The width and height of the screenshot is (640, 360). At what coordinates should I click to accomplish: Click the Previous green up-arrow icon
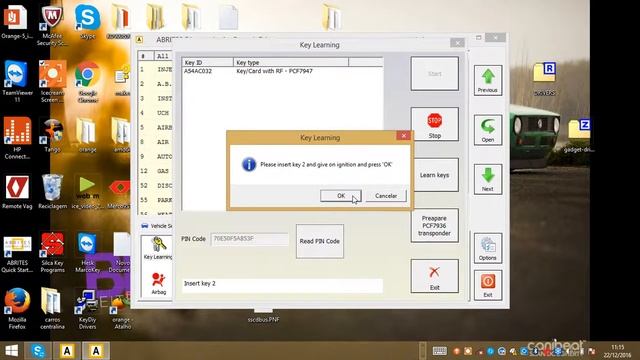pos(488,80)
